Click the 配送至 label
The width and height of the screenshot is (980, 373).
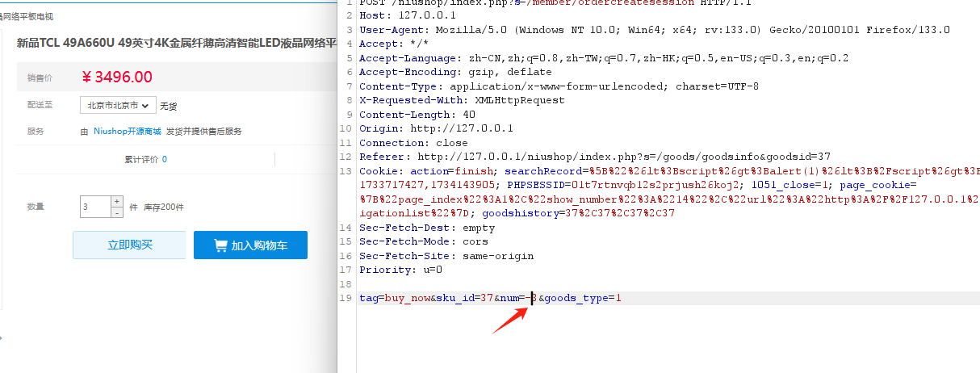pyautogui.click(x=40, y=105)
